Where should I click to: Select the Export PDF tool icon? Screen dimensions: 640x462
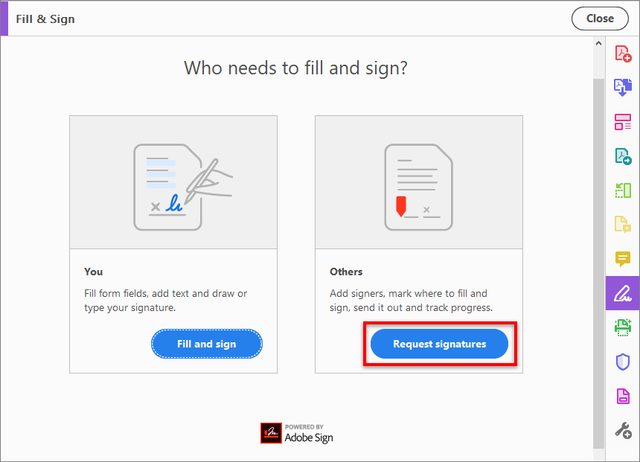623,87
